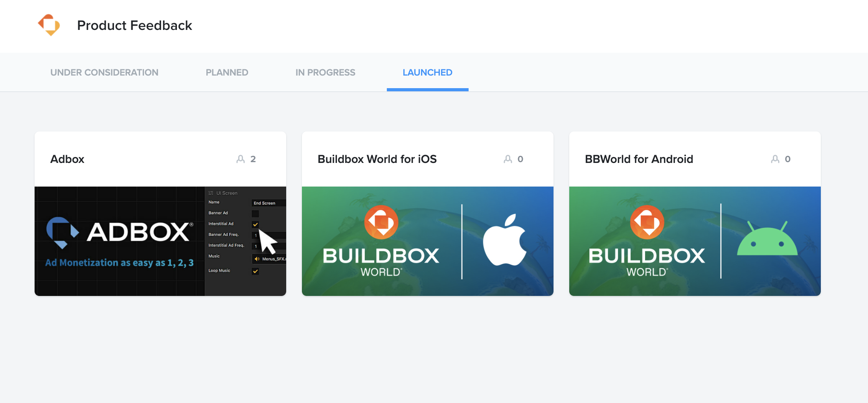
Task: Click the Adbox follower count 2
Action: [253, 159]
